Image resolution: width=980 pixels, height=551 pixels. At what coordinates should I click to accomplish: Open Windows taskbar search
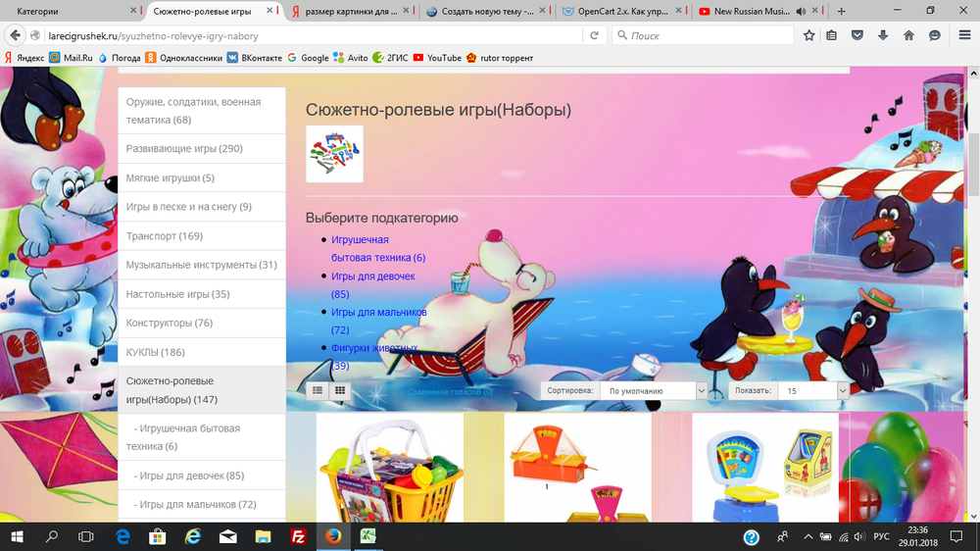[x=52, y=536]
